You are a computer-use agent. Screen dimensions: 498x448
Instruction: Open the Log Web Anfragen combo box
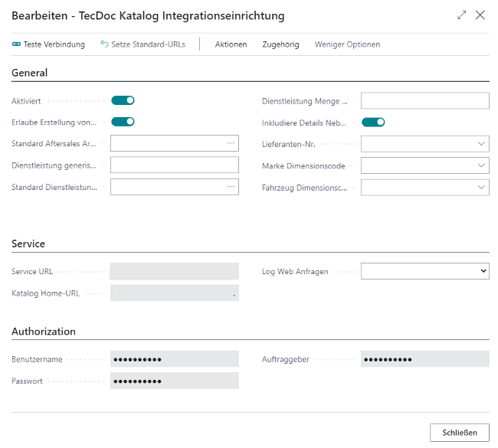click(425, 271)
